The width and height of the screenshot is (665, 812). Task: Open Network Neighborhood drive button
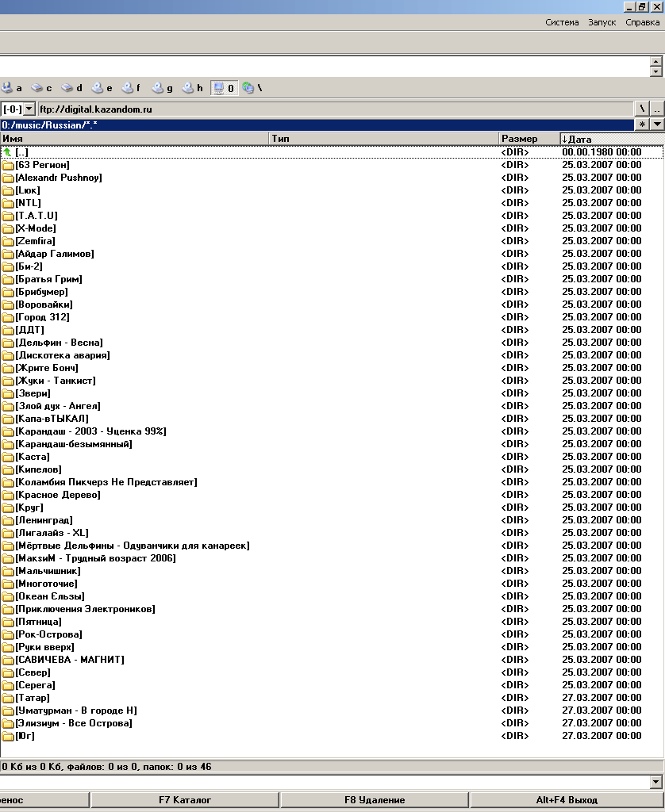(x=252, y=88)
